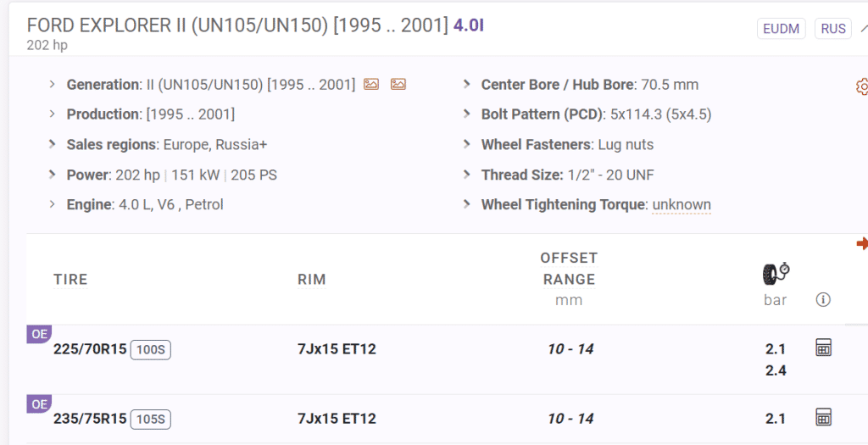Open first image icon beside Generation
Viewport: 868px width, 445px height.
click(370, 84)
